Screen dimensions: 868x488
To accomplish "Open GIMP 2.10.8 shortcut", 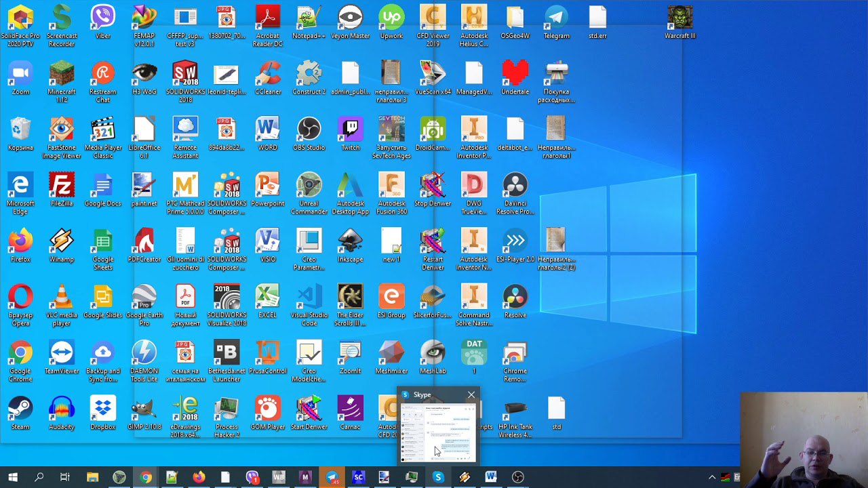I will click(144, 413).
